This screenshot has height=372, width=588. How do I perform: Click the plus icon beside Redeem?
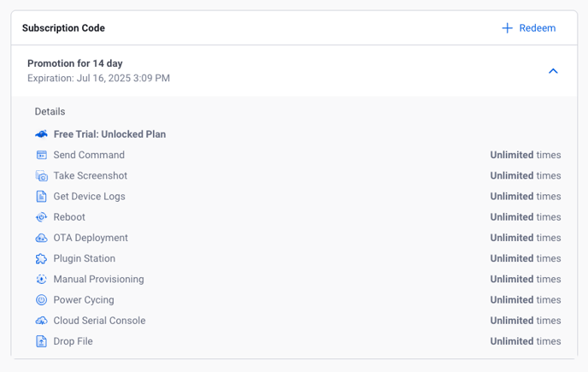pyautogui.click(x=507, y=28)
